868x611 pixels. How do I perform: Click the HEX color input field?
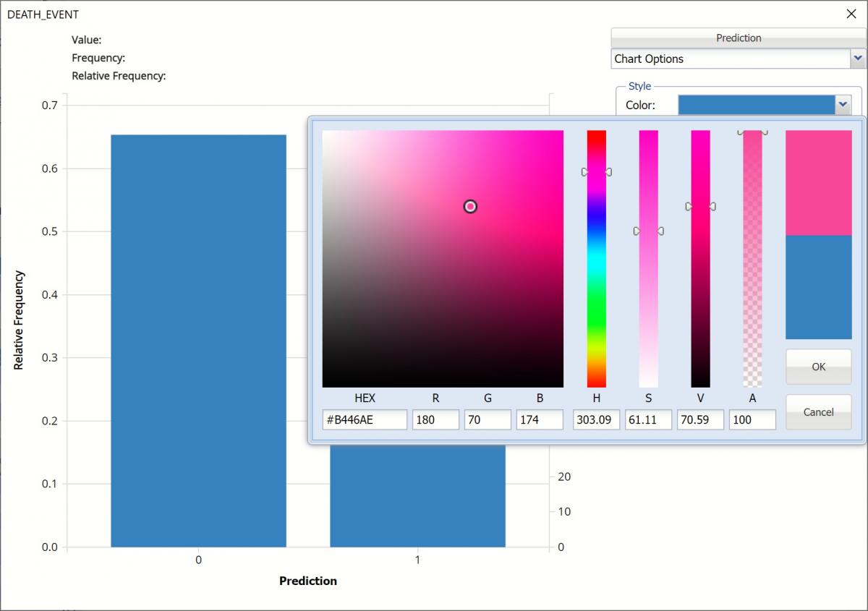pyautogui.click(x=365, y=419)
